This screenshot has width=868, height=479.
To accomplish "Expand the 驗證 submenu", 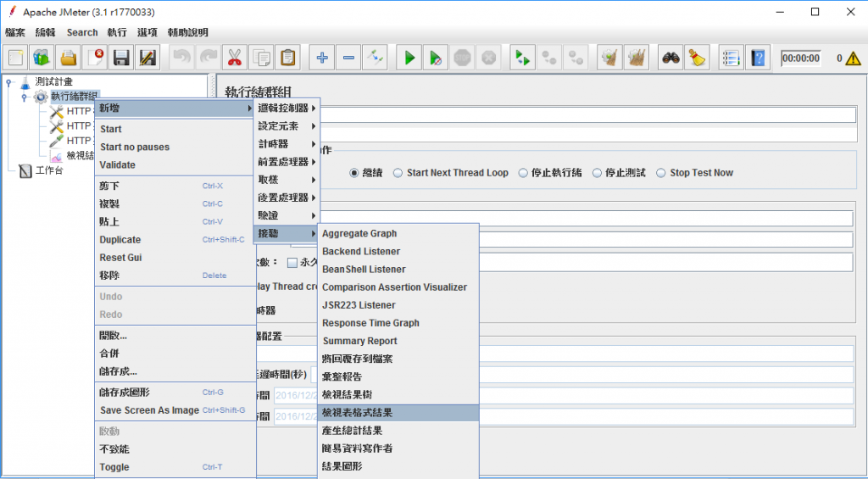I will pyautogui.click(x=287, y=215).
